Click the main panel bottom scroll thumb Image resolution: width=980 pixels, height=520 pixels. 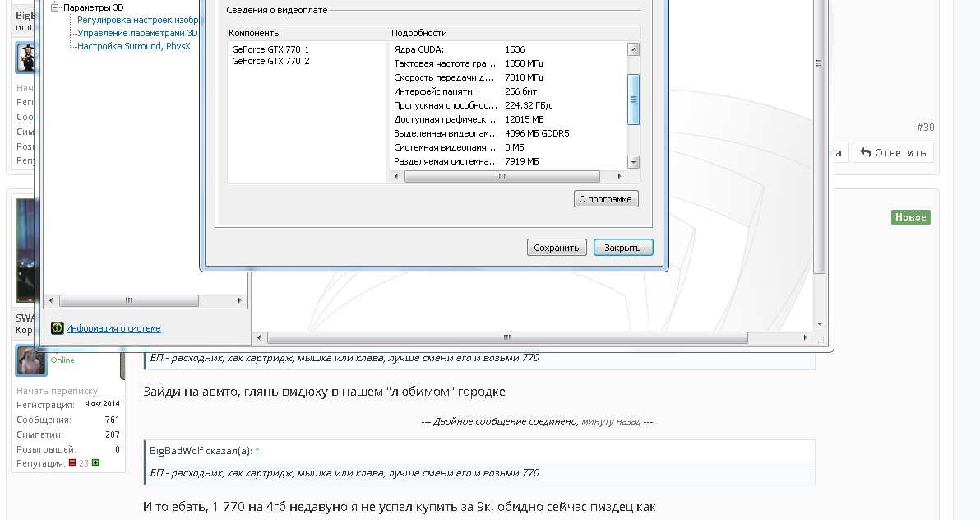click(x=507, y=338)
